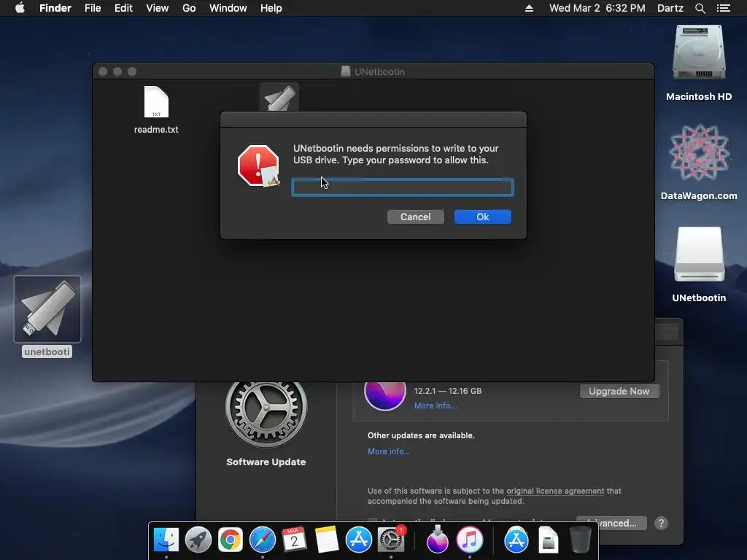This screenshot has width=747, height=560.
Task: Launch Google Chrome from the Dock
Action: click(x=231, y=540)
